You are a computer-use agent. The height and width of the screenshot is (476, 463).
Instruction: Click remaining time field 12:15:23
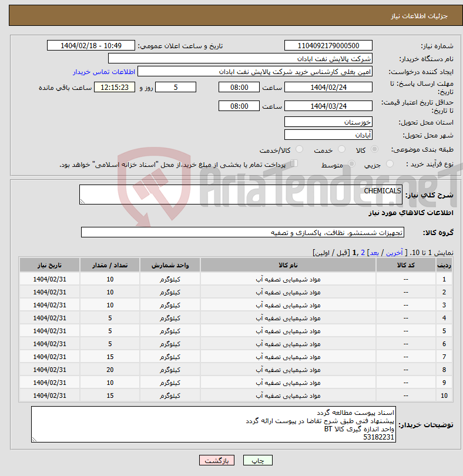115,88
